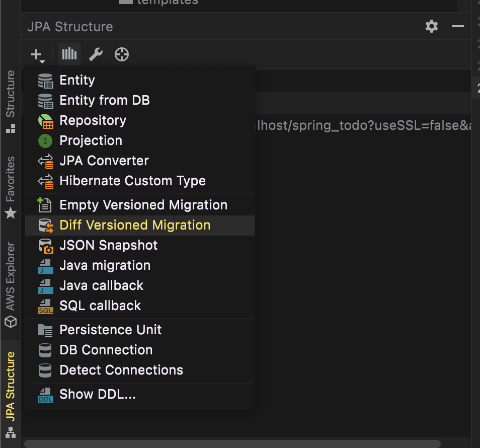Click the green Projection icon

pos(45,141)
